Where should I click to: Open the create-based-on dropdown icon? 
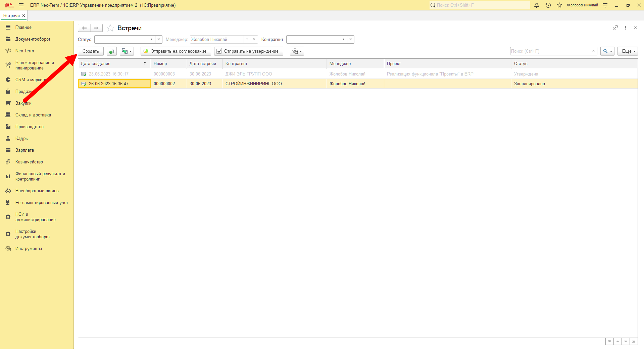tap(127, 51)
